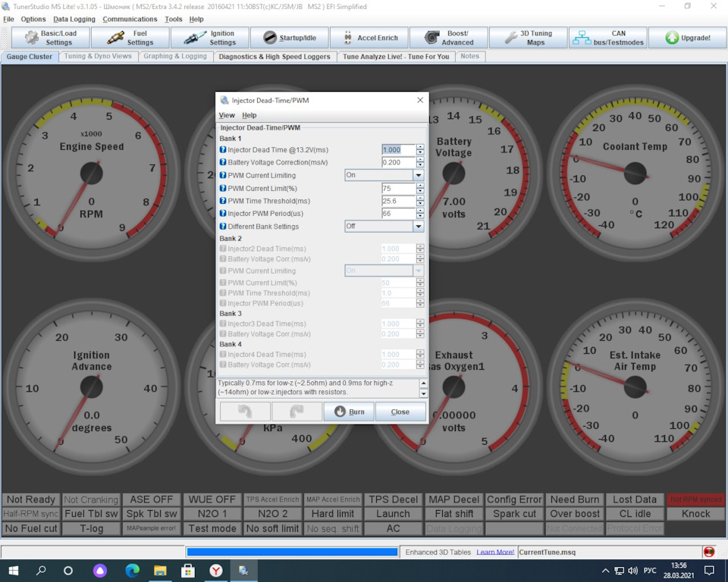Image resolution: width=728 pixels, height=582 pixels.
Task: Click help icon for Injector PWM Period in Bank 1
Action: point(223,214)
